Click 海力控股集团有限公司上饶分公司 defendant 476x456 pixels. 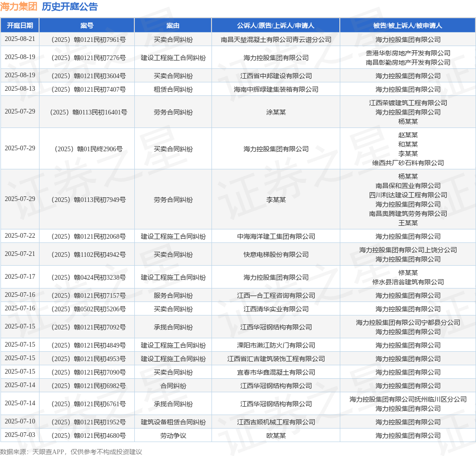click(408, 250)
